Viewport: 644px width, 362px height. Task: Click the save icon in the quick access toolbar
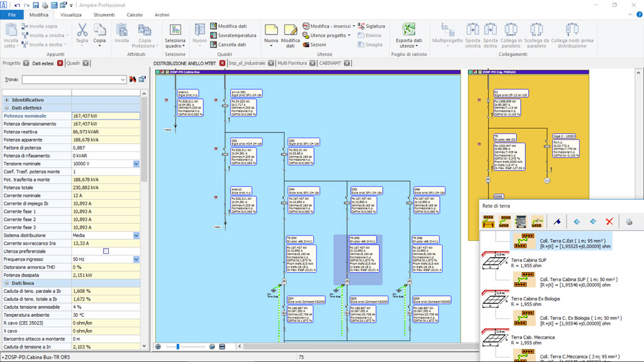coord(36,5)
